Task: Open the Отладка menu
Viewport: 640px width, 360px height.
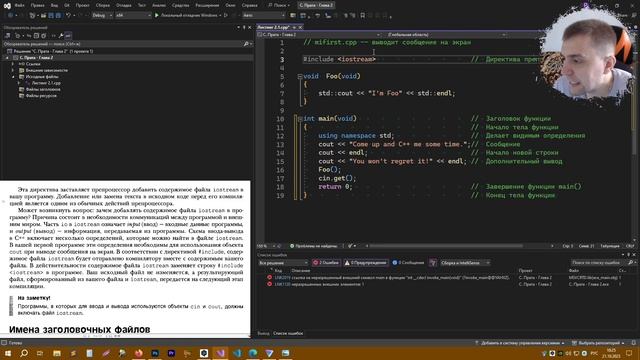Action: click(x=123, y=5)
